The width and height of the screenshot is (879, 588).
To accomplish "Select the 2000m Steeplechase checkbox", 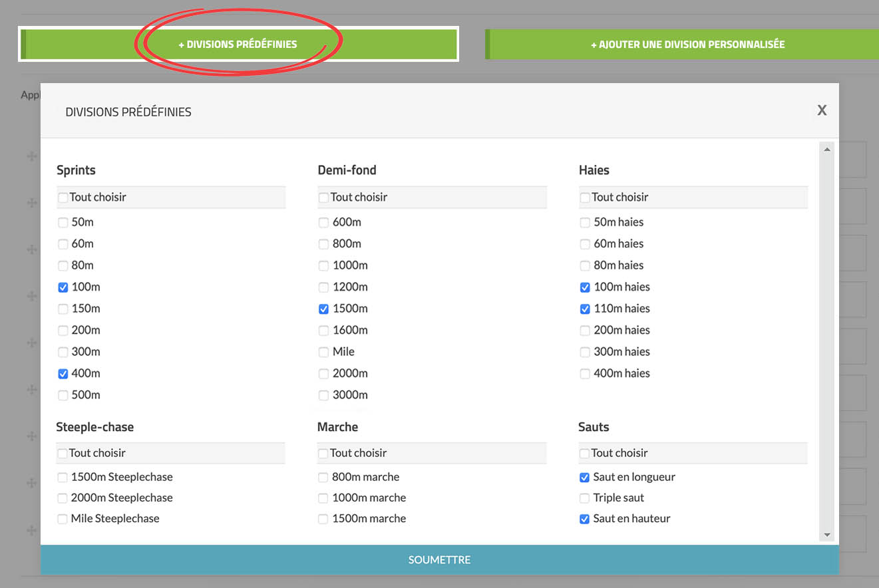I will pos(63,498).
